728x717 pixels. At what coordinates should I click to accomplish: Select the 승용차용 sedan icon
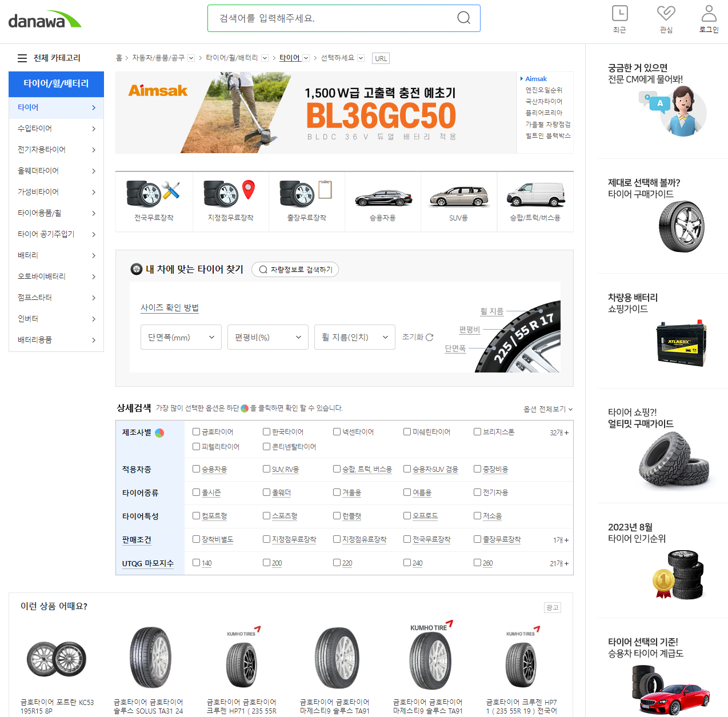point(383,198)
